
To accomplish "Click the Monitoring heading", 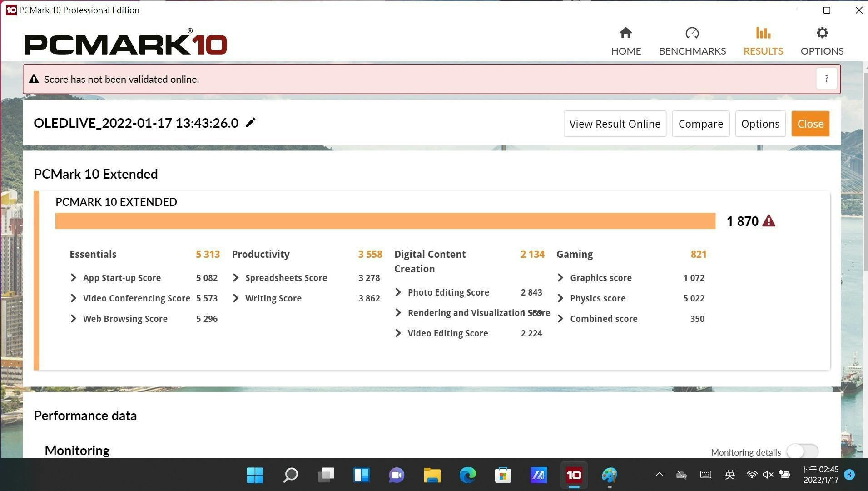I will [x=77, y=451].
